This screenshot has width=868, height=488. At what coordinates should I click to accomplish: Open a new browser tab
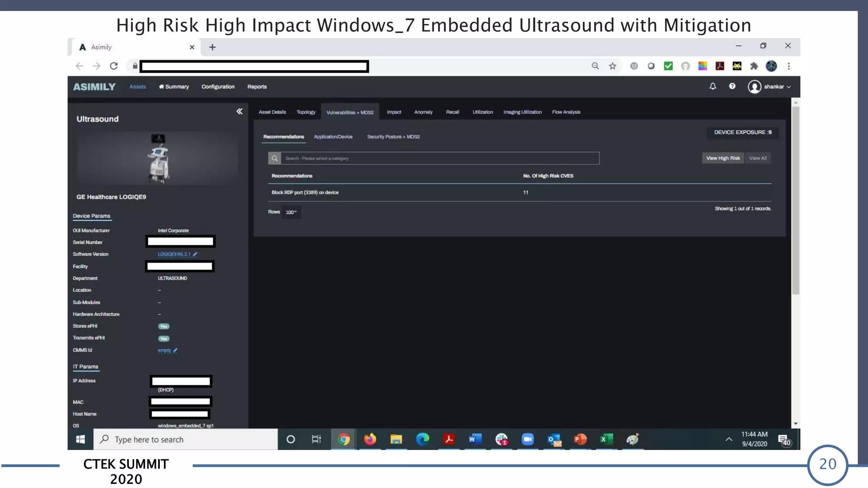(212, 47)
